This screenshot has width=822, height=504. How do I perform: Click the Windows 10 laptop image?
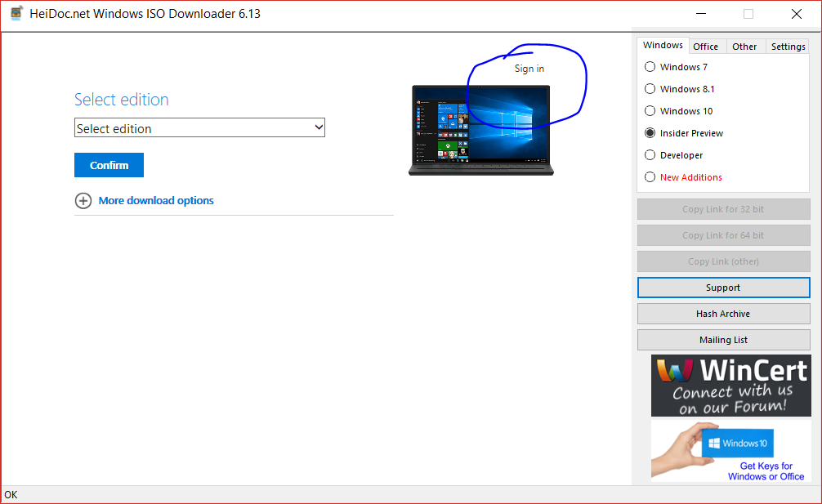[480, 130]
